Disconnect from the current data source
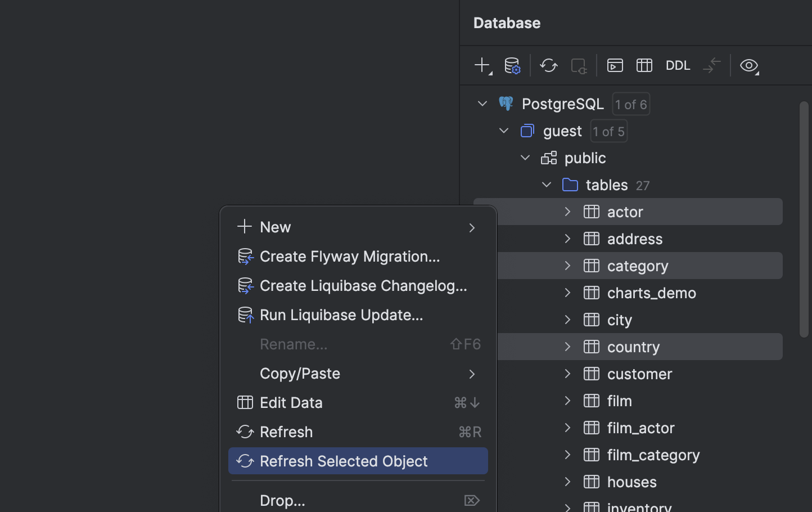 tap(578, 65)
